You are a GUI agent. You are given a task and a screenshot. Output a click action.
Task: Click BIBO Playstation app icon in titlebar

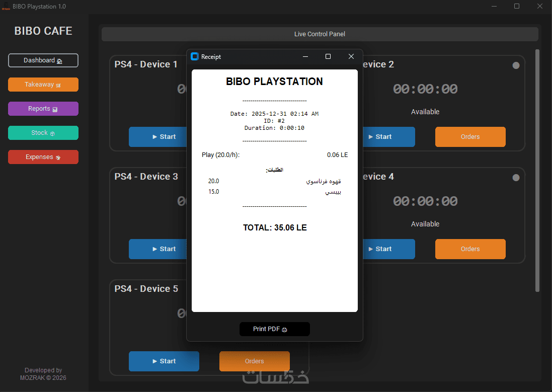[x=6, y=7]
